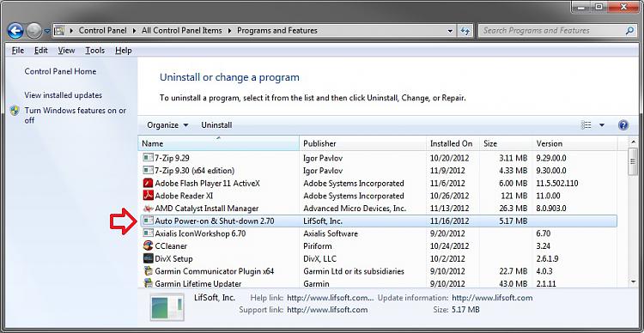This screenshot has height=333, width=644.
Task: Refresh the Programs and Features list
Action: click(x=465, y=31)
